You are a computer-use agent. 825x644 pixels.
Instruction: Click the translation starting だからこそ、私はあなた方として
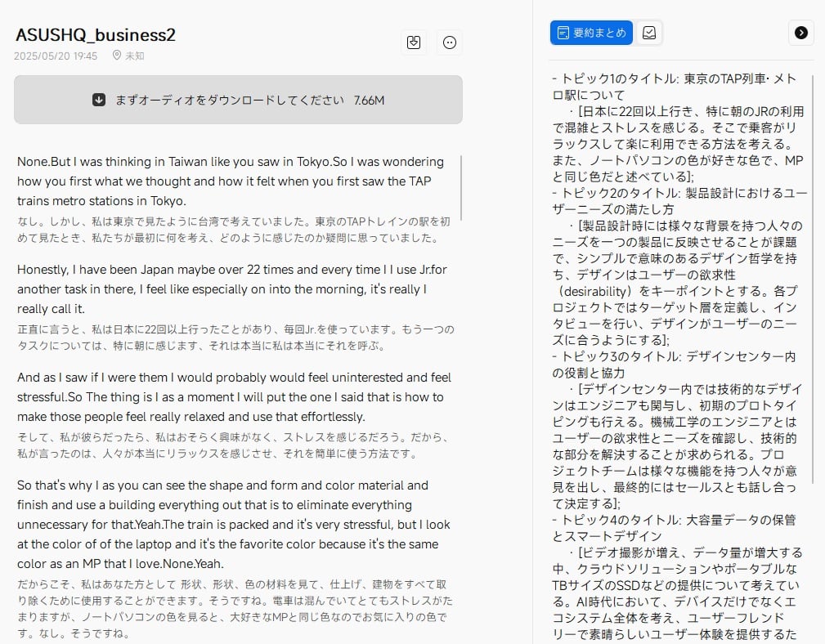pyautogui.click(x=235, y=609)
